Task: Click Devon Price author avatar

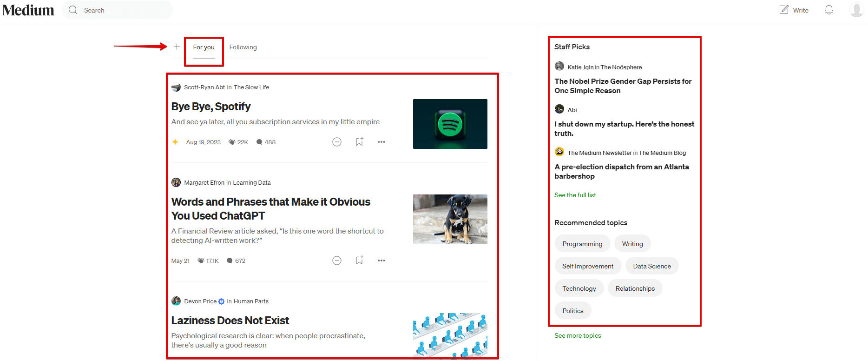Action: 176,301
